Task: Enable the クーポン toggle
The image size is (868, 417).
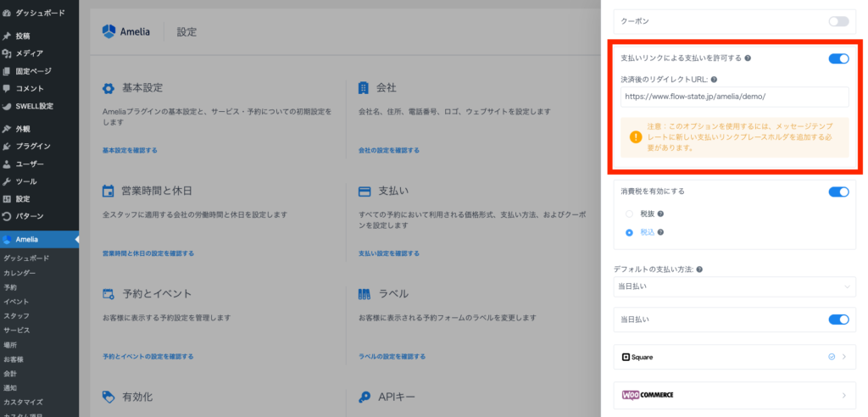Action: (838, 20)
